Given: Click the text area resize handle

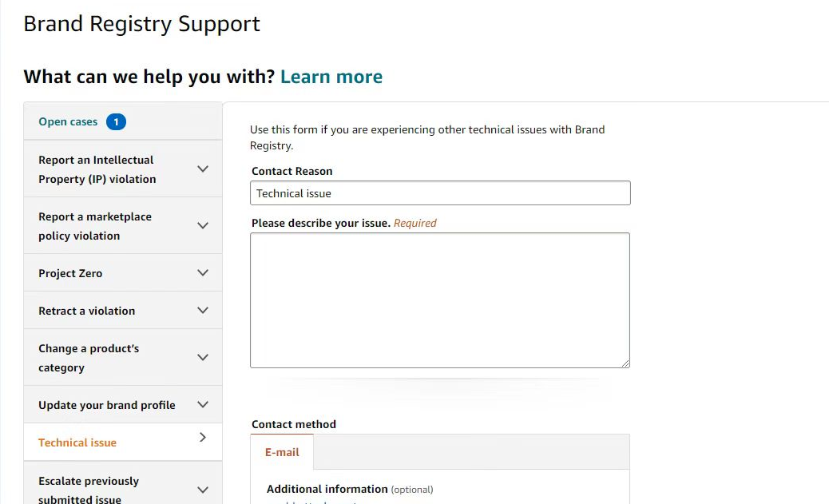Looking at the screenshot, I should click(x=625, y=363).
